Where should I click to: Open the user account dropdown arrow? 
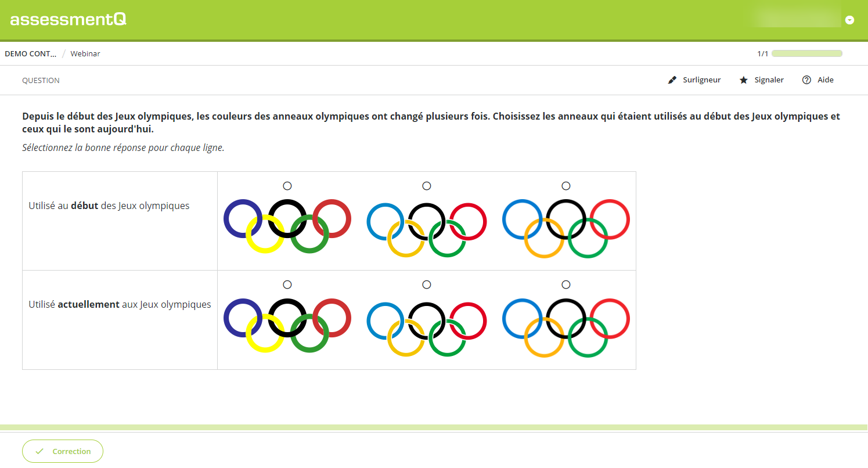coord(850,20)
